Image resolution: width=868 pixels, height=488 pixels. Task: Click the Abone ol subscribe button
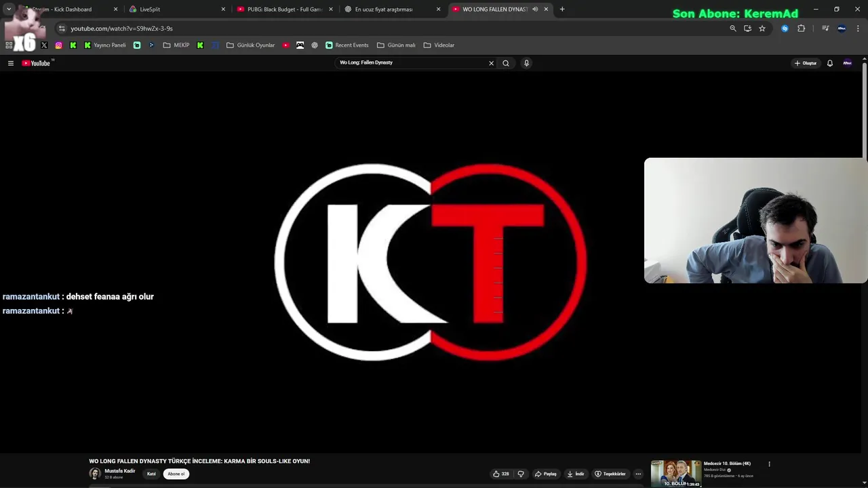click(176, 474)
